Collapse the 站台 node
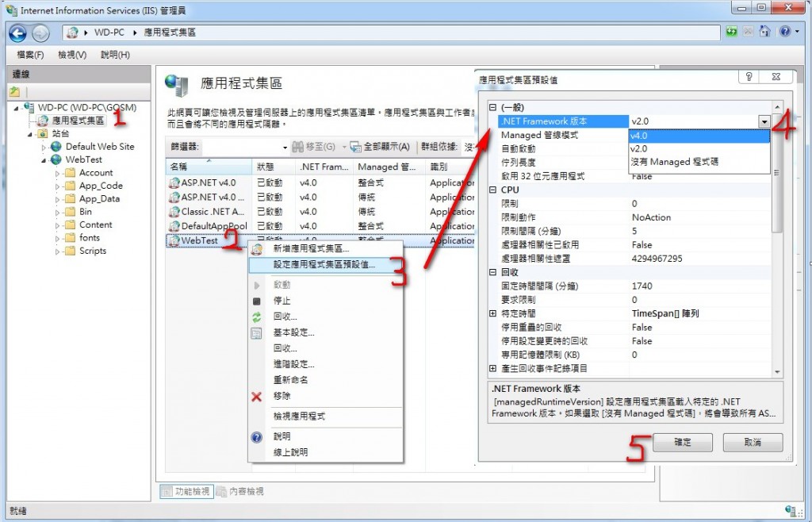The image size is (812, 522). (x=30, y=133)
